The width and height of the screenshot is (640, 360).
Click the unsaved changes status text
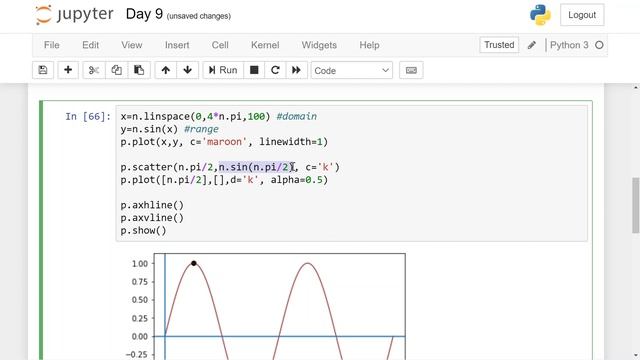click(x=199, y=16)
